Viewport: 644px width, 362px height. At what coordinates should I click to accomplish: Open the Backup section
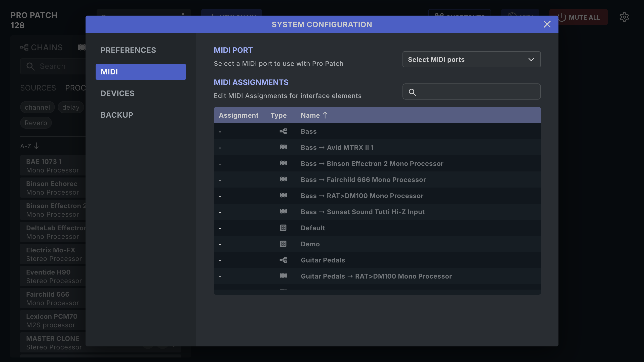coord(141,115)
